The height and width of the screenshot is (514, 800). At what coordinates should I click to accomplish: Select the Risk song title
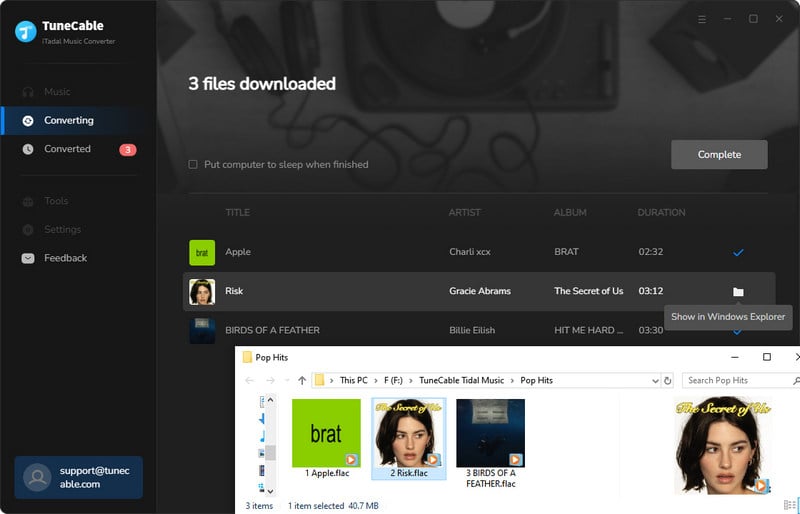234,291
